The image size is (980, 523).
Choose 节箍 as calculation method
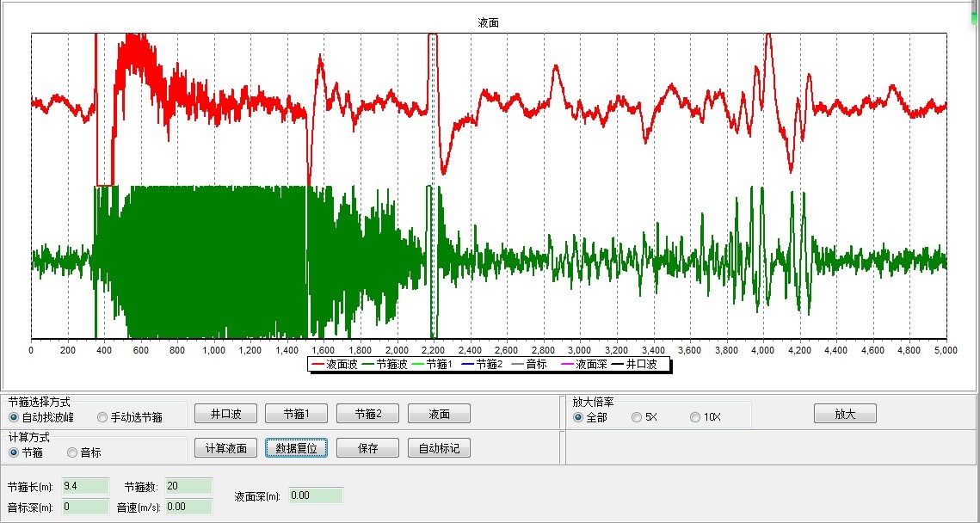point(15,452)
